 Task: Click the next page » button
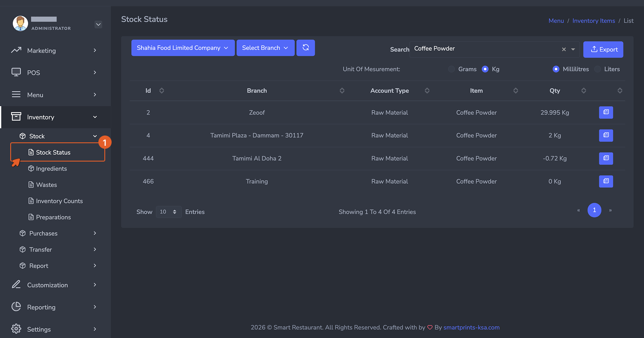coord(610,210)
